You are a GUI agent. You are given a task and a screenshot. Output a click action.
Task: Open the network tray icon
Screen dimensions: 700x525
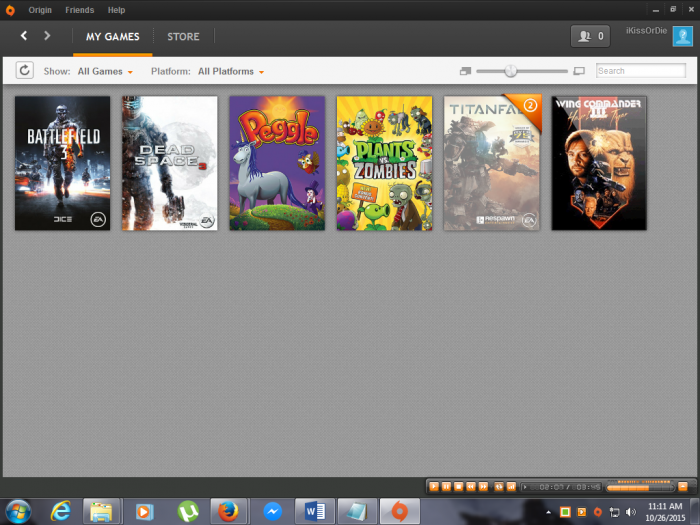(614, 512)
